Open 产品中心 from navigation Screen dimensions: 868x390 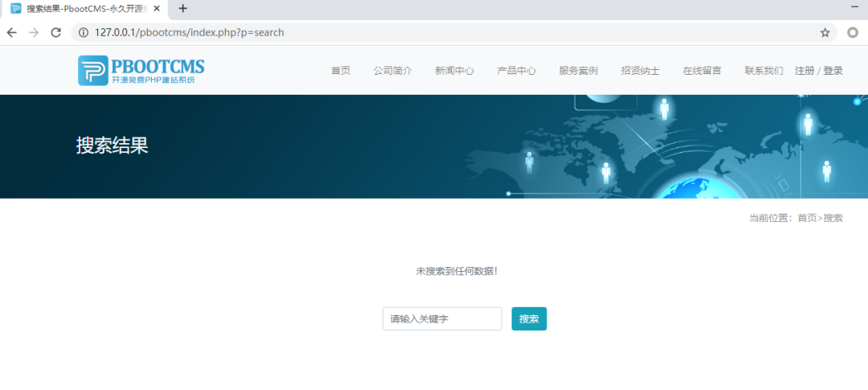click(x=517, y=70)
